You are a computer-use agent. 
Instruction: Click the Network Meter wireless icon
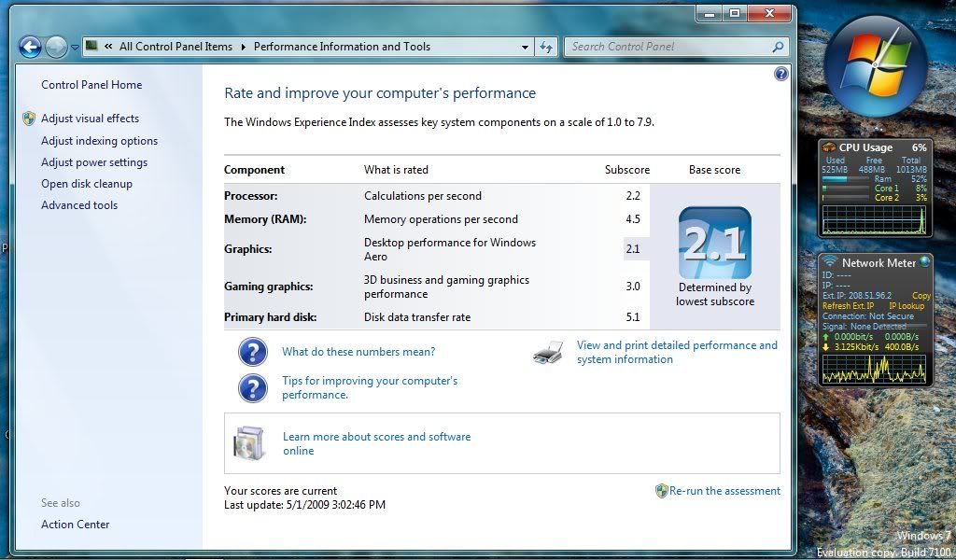point(829,262)
